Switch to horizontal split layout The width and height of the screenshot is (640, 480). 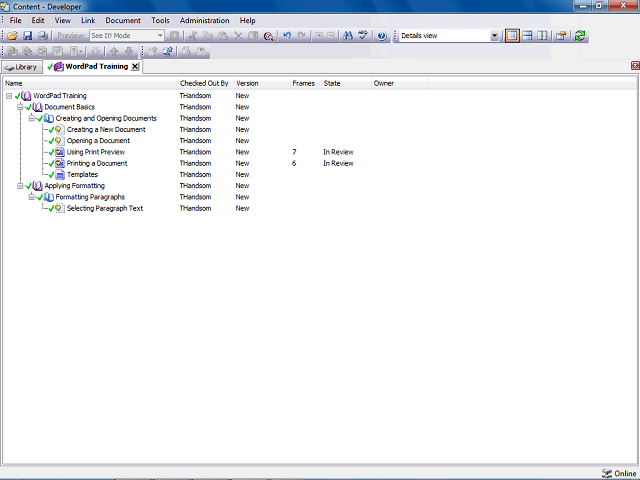[x=527, y=36]
